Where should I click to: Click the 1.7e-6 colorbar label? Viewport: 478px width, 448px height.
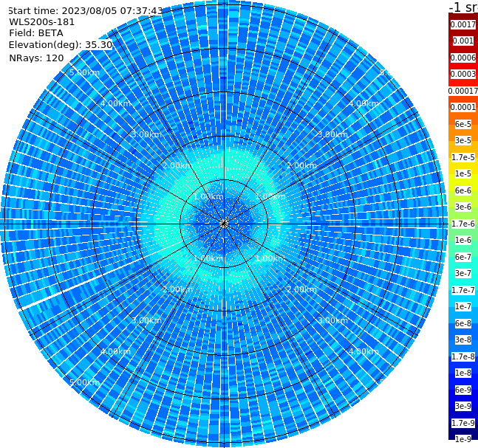pos(463,224)
